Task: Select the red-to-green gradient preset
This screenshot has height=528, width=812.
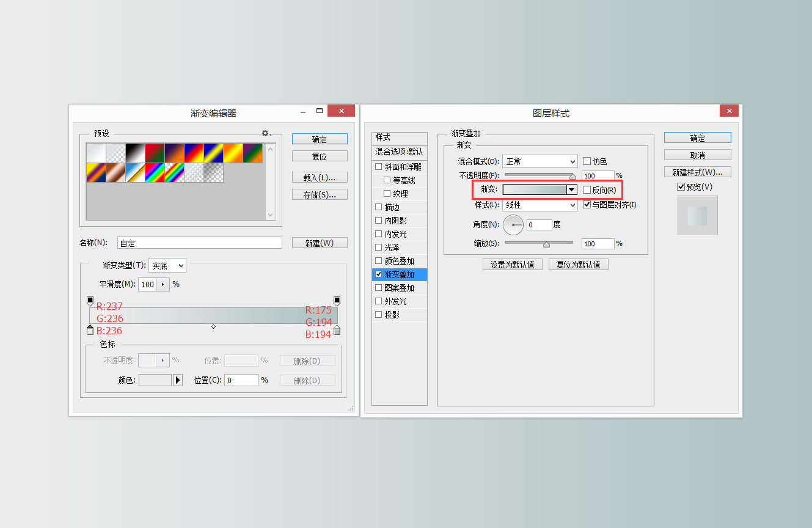Action: [x=155, y=152]
